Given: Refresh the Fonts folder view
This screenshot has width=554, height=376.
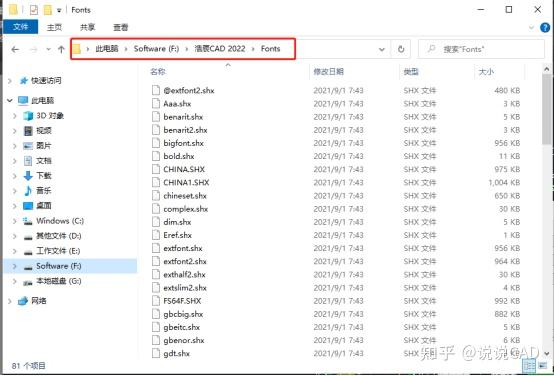Looking at the screenshot, I should (401, 49).
